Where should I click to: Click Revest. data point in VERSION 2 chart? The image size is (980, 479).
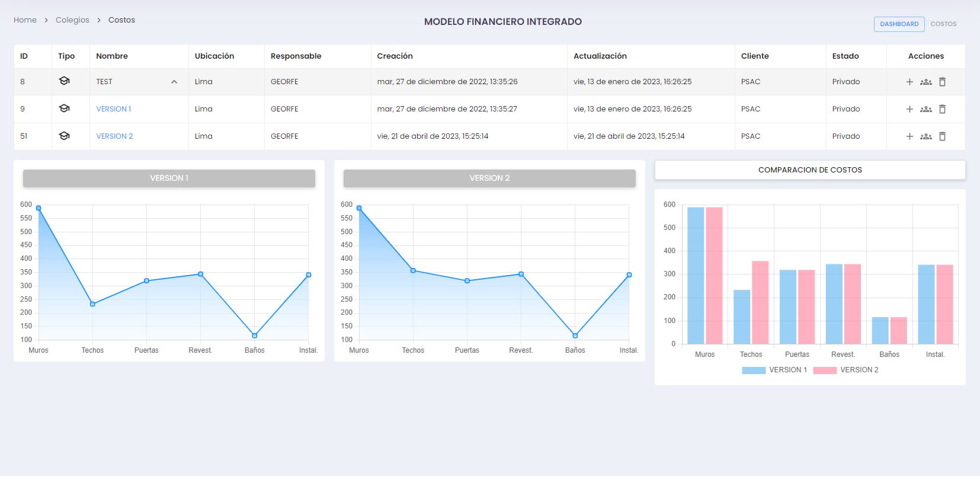521,274
